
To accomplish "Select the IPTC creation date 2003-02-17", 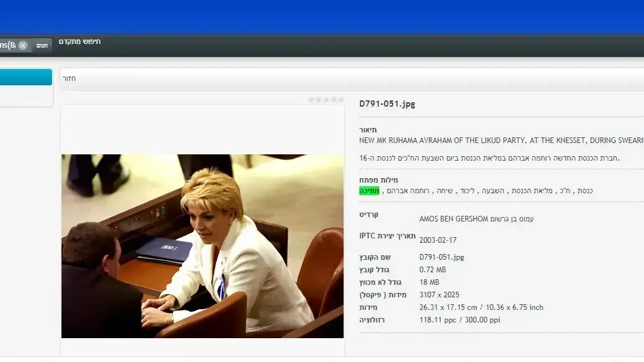I will click(438, 240).
